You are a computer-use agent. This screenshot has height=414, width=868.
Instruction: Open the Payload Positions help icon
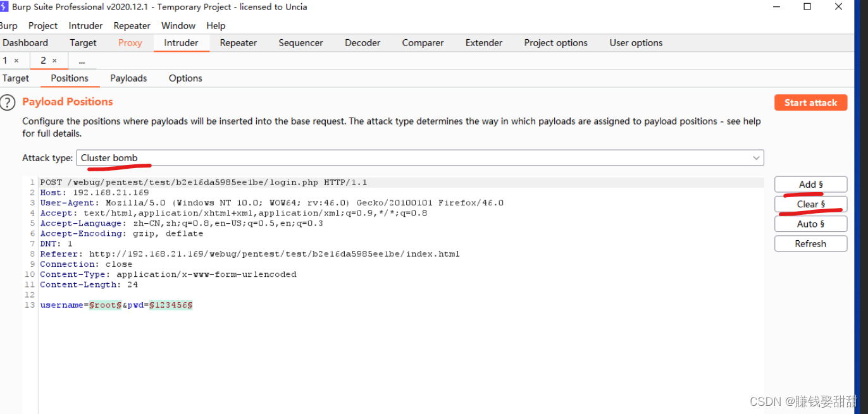coord(7,102)
